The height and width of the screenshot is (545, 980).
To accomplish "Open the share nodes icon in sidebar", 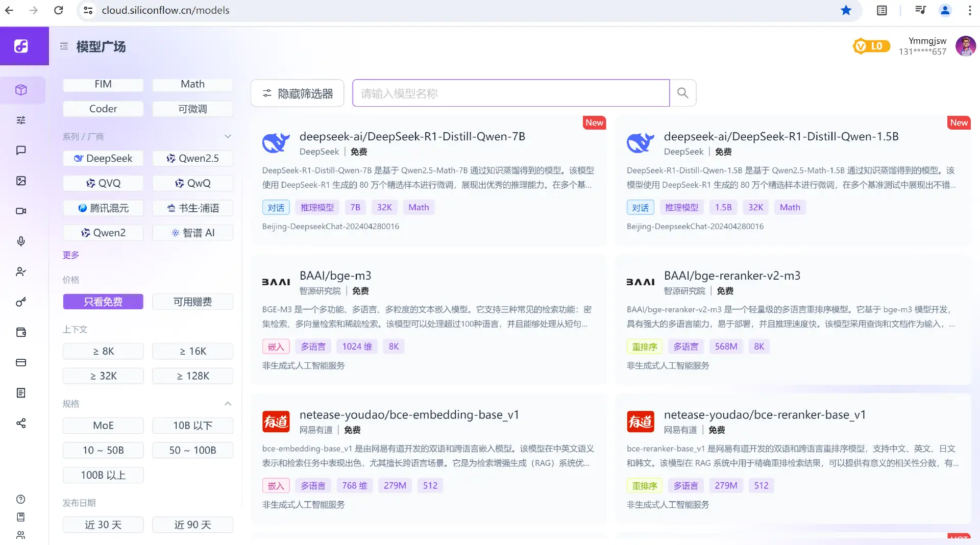I will 21,423.
